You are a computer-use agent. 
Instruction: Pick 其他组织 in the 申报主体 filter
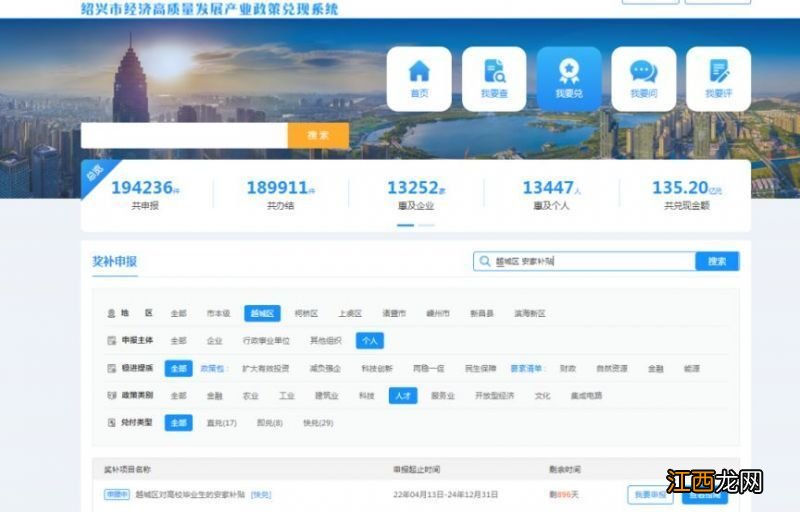pos(326,341)
